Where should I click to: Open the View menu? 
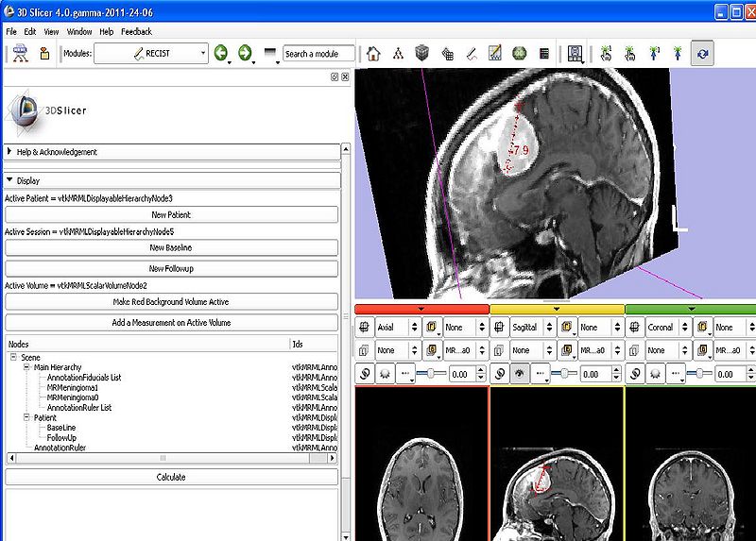click(x=51, y=32)
